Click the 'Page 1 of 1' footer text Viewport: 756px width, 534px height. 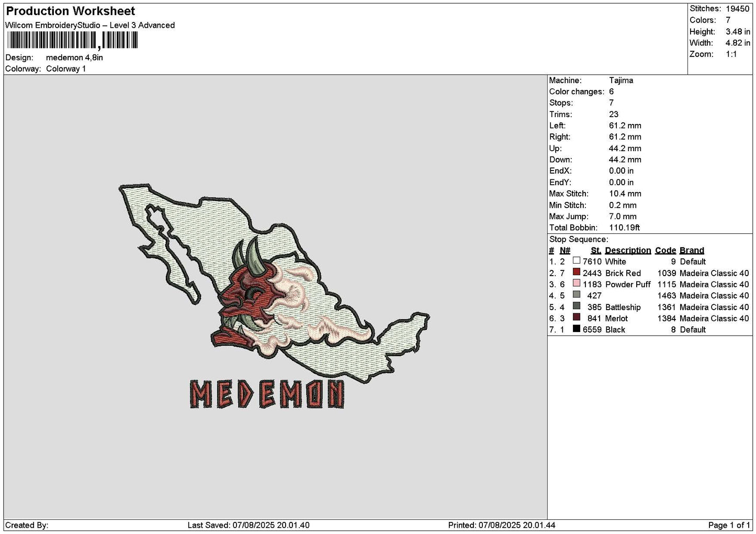click(729, 525)
